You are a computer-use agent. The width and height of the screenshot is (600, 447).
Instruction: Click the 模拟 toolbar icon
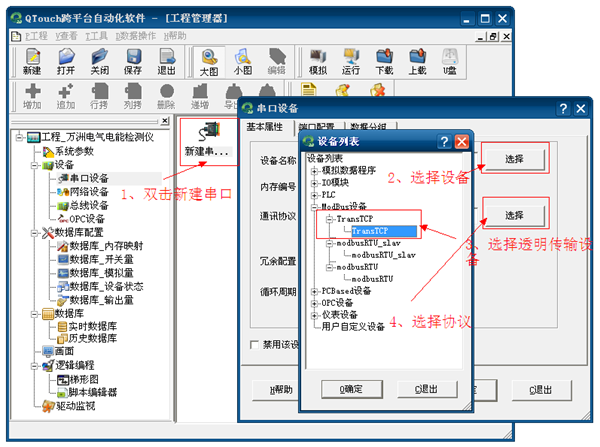click(318, 62)
